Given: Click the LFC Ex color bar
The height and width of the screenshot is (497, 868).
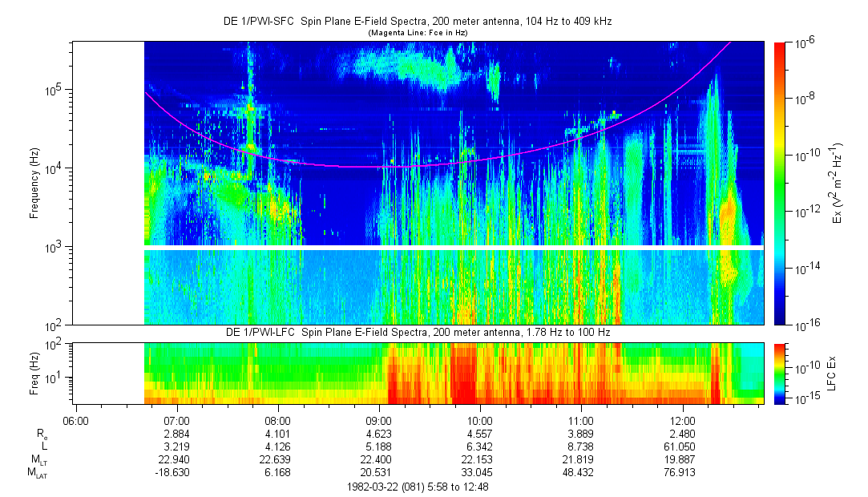Looking at the screenshot, I should tap(780, 373).
